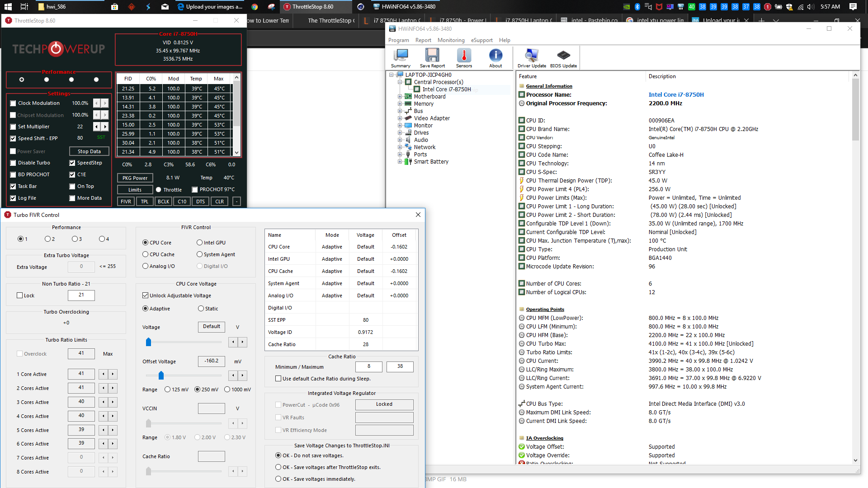Screen dimensions: 868x488
Task: Expand the Video Adapter tree node
Action: (400, 118)
